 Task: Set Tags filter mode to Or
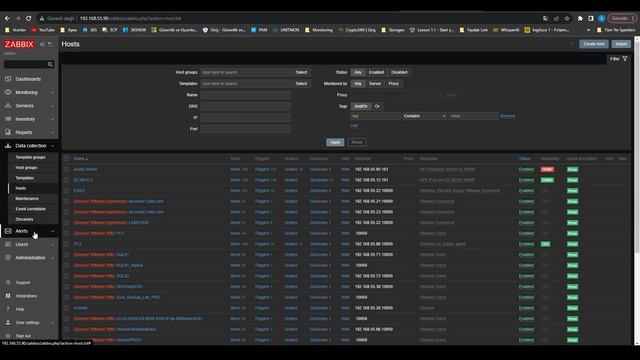point(377,106)
